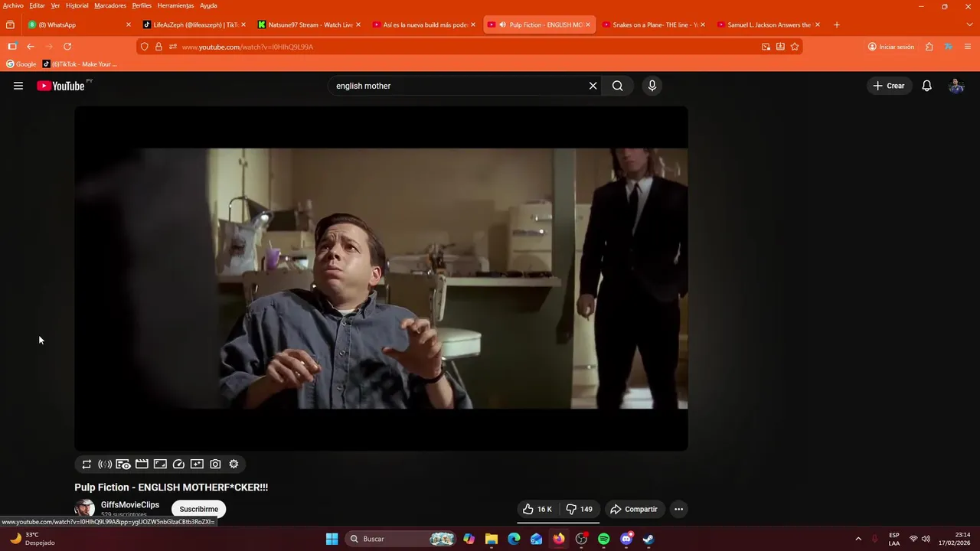
Task: Expand the list all tabs chevron
Action: tap(969, 24)
